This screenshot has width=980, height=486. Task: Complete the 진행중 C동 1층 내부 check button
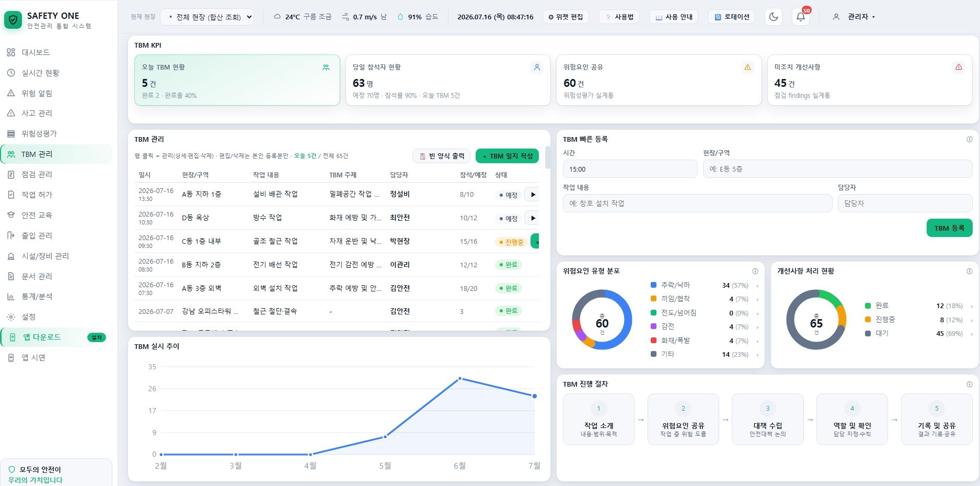(535, 242)
